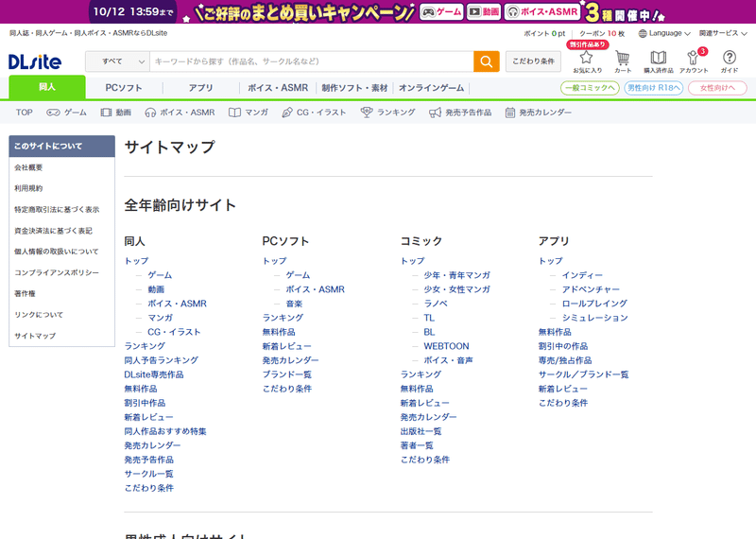Open サイトマップ in the sidebar
Screen dimensions: 756x539
coord(35,336)
